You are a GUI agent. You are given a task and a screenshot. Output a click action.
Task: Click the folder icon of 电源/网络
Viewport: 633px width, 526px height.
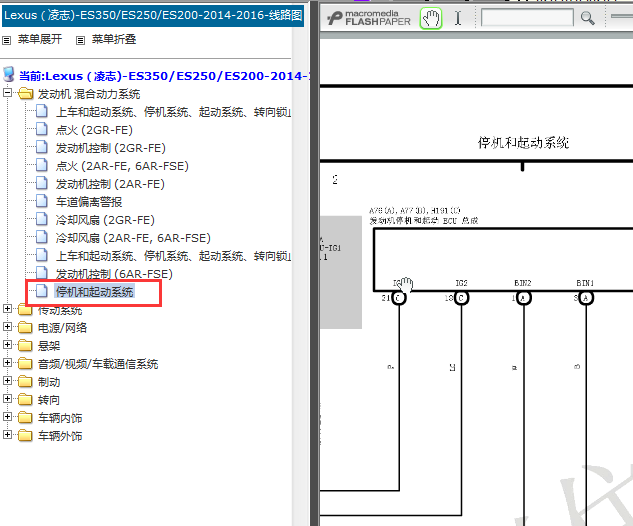pyautogui.click(x=25, y=327)
